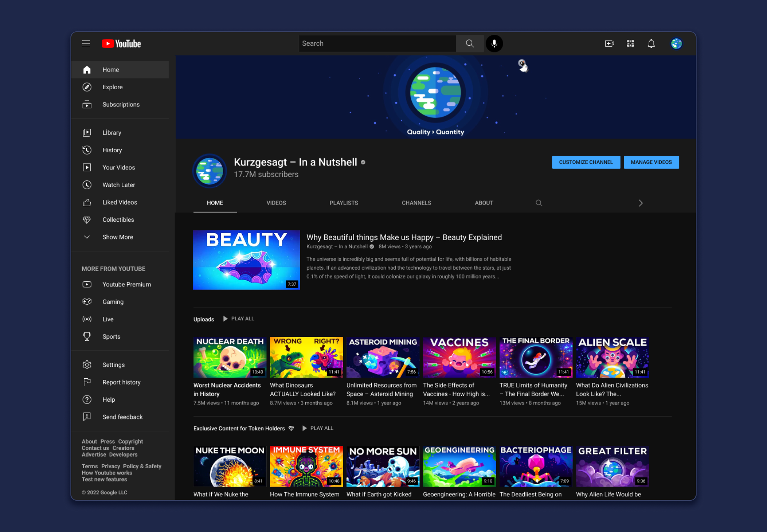This screenshot has height=532, width=767.
Task: Open the NUKE THE MOON thumbnail
Action: (230, 466)
